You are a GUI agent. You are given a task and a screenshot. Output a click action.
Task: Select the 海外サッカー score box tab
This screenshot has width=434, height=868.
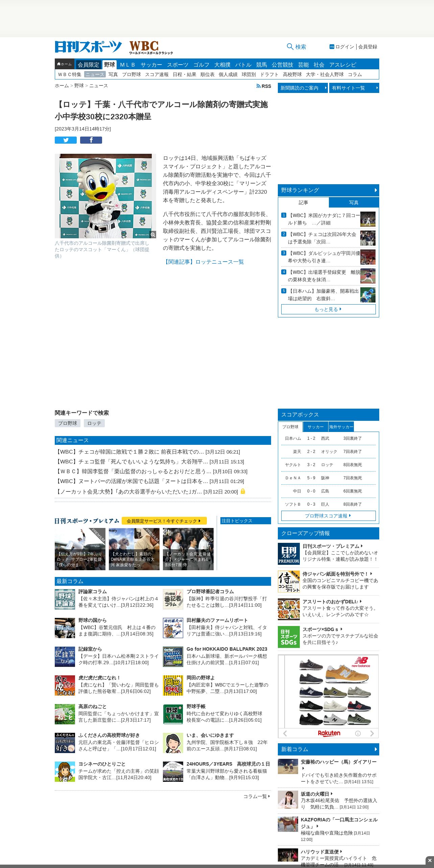click(341, 427)
